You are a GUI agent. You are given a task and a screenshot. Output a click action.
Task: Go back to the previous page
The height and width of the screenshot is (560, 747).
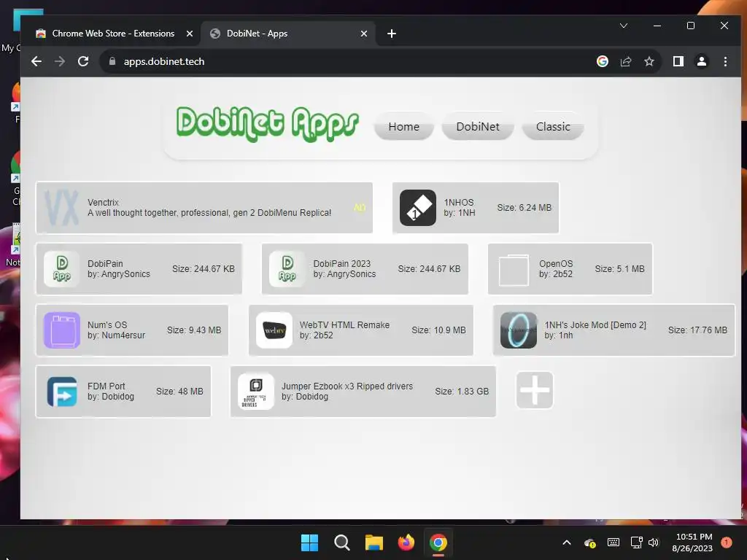(x=36, y=61)
